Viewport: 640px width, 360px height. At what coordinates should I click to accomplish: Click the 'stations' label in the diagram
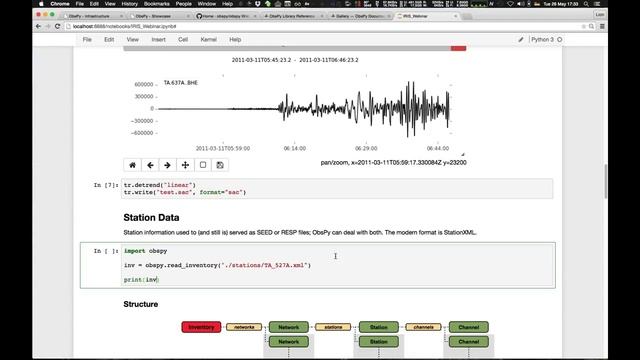[x=333, y=327]
